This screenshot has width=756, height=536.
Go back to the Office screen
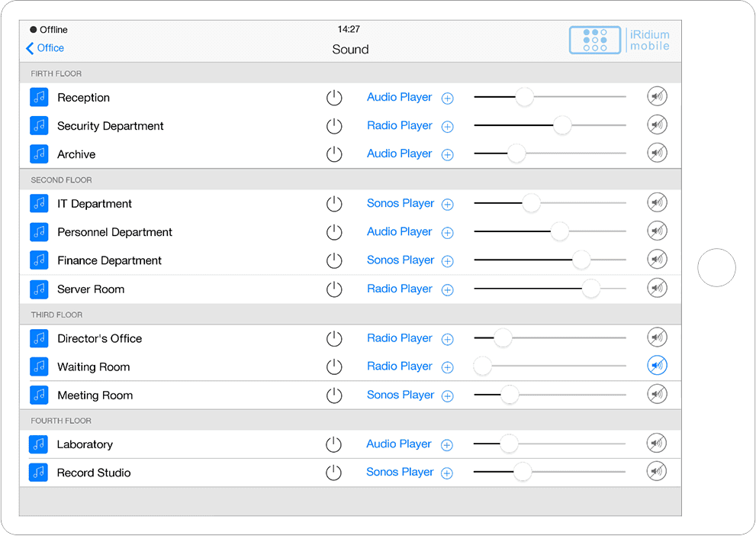coord(45,48)
